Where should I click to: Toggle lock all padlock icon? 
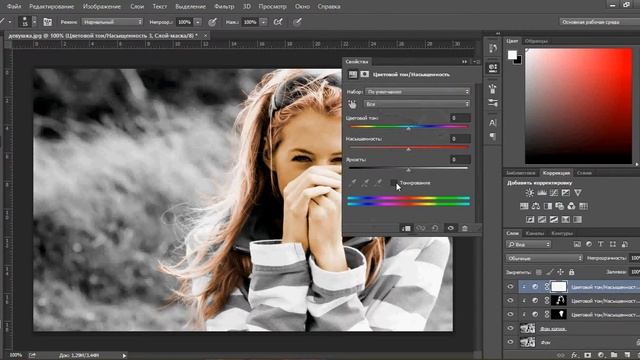point(571,272)
